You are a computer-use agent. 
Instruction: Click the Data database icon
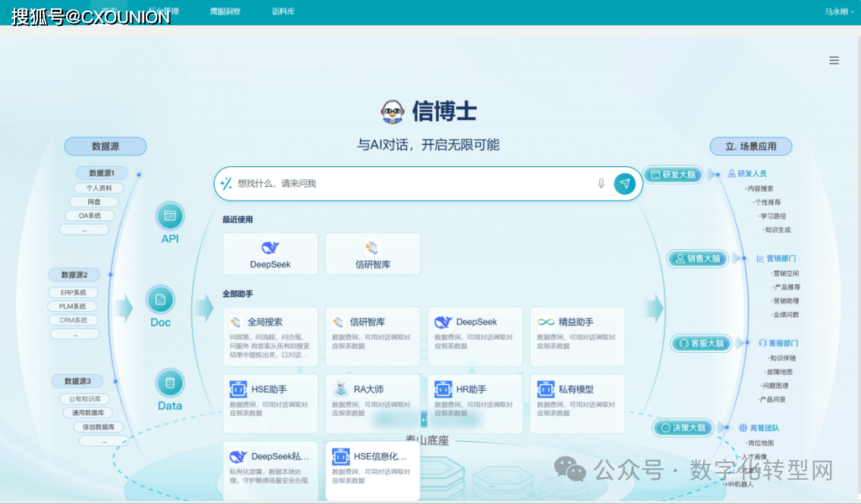click(x=170, y=383)
